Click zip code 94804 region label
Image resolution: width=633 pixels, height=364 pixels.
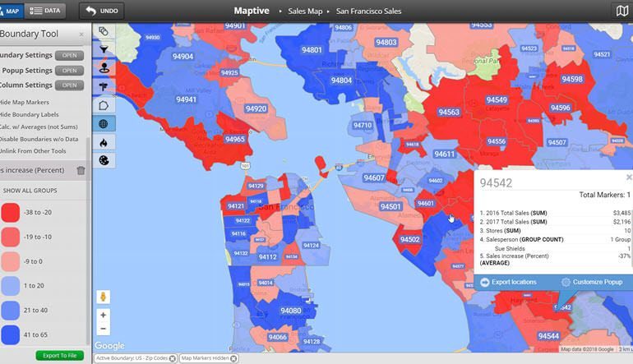tap(341, 81)
